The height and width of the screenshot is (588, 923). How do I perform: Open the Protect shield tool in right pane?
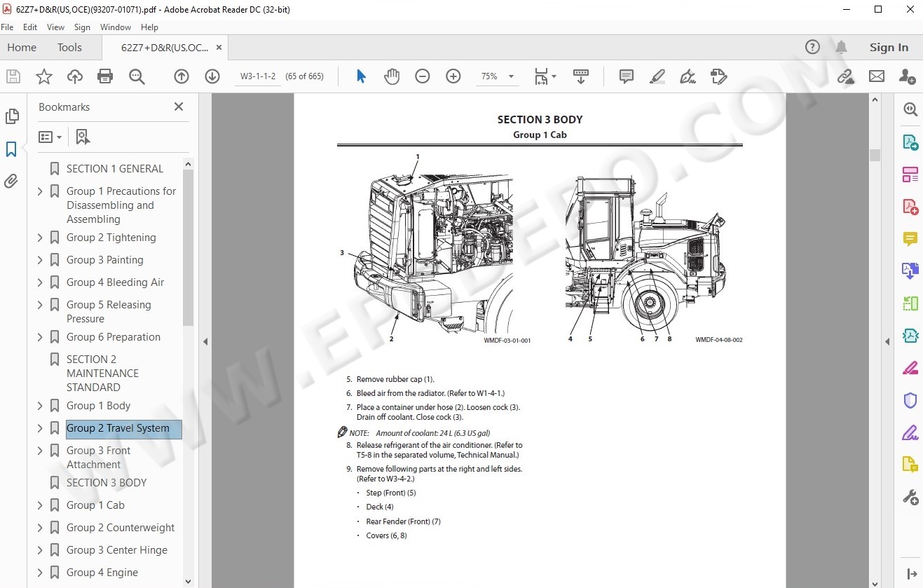(x=910, y=400)
